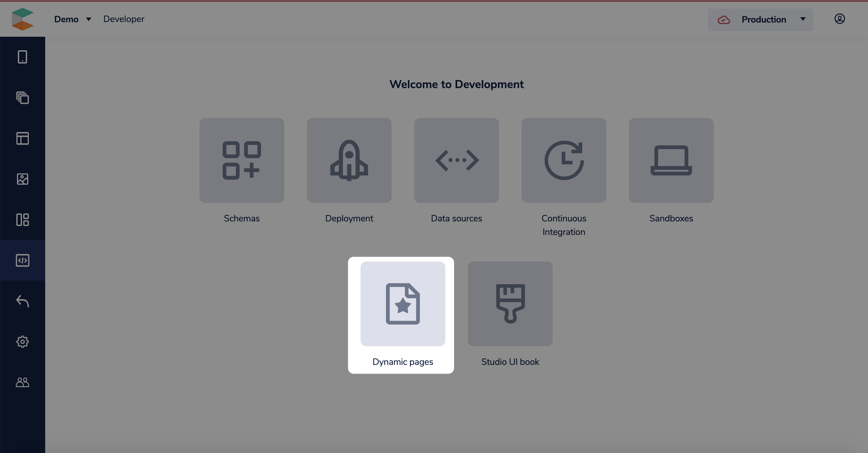
Task: Open the user account profile icon
Action: [x=839, y=19]
